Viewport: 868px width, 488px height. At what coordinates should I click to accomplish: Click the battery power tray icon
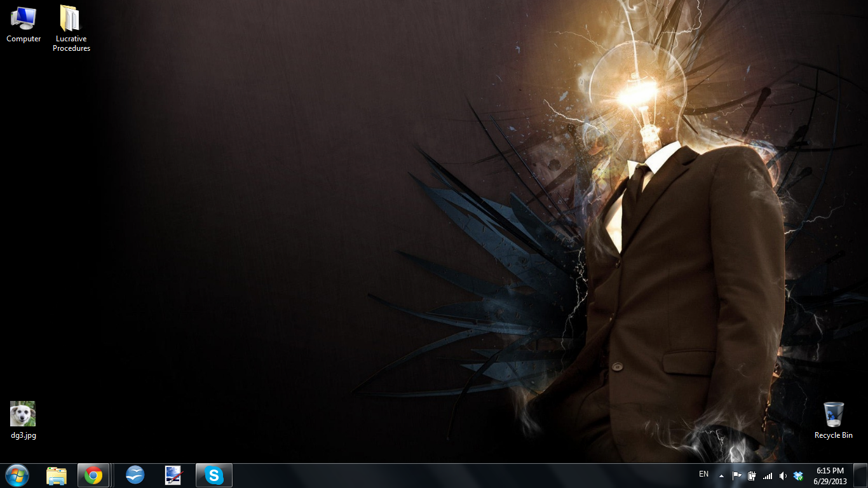pos(752,476)
